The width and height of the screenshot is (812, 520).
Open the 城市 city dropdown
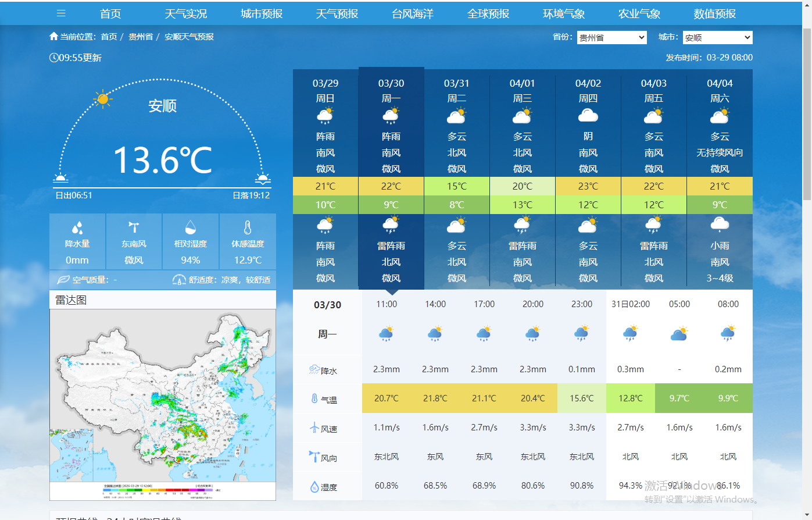717,38
